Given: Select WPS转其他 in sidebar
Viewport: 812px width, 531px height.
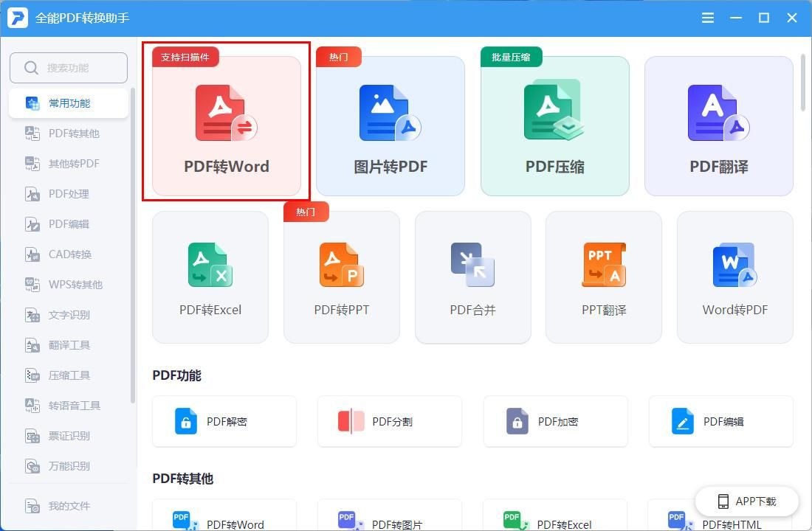Looking at the screenshot, I should [69, 285].
